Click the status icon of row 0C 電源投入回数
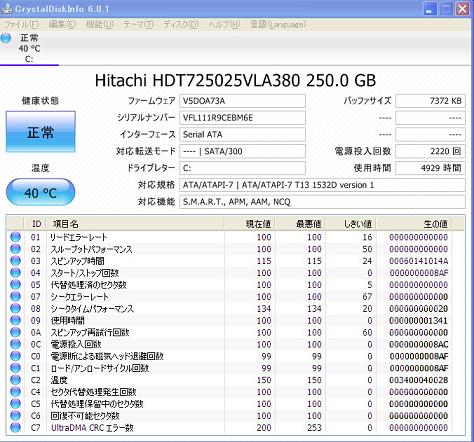474x442 pixels. pos(15,344)
